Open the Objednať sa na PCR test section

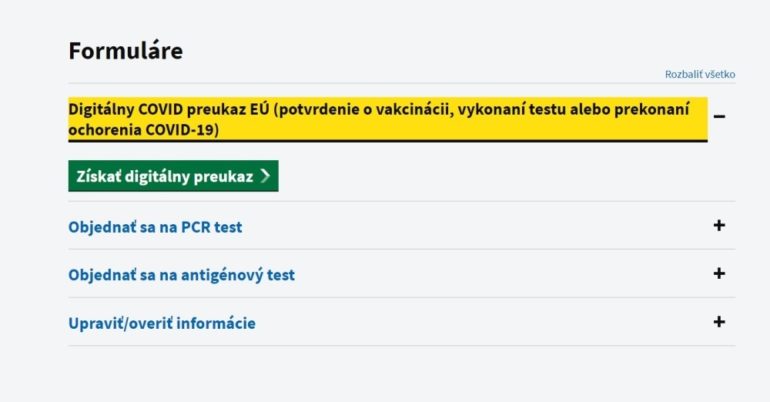tap(155, 227)
